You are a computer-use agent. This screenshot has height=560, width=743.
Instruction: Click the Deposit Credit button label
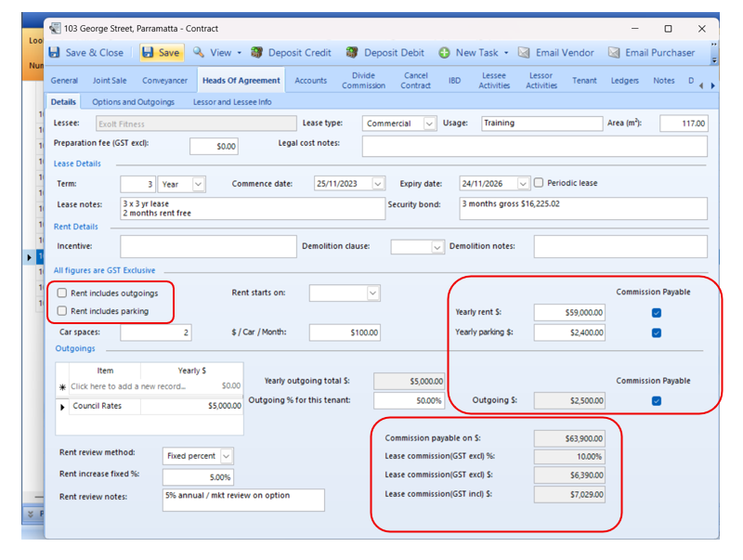[299, 53]
